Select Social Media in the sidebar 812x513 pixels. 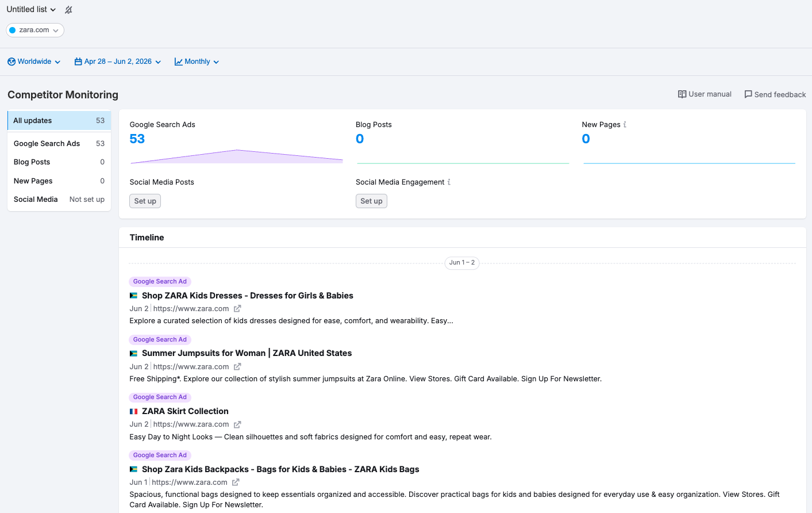coord(59,200)
